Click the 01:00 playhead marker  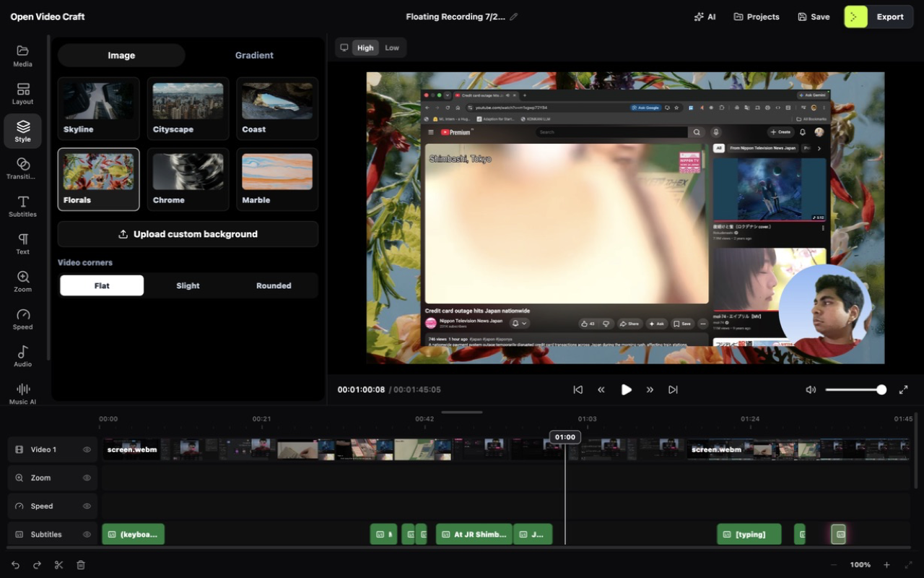point(565,437)
